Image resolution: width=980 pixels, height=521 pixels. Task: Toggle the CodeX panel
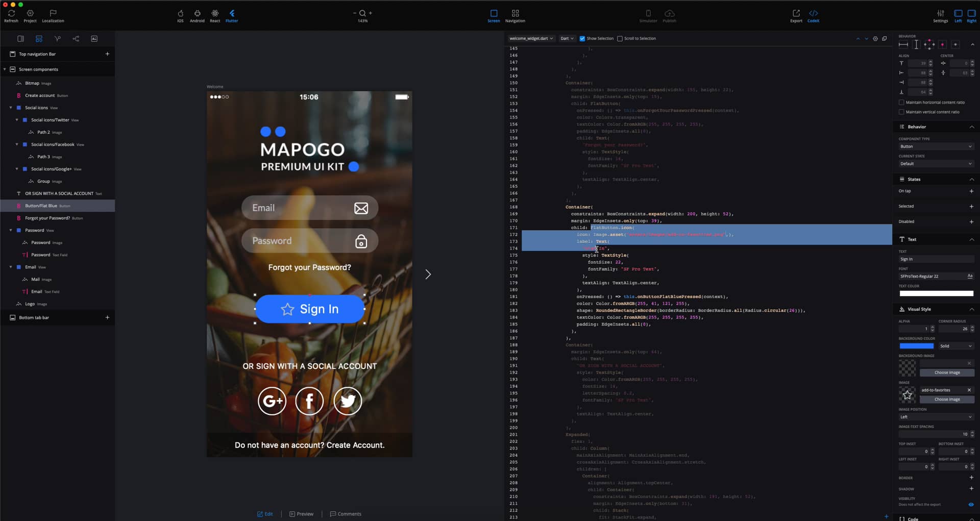[x=813, y=16]
